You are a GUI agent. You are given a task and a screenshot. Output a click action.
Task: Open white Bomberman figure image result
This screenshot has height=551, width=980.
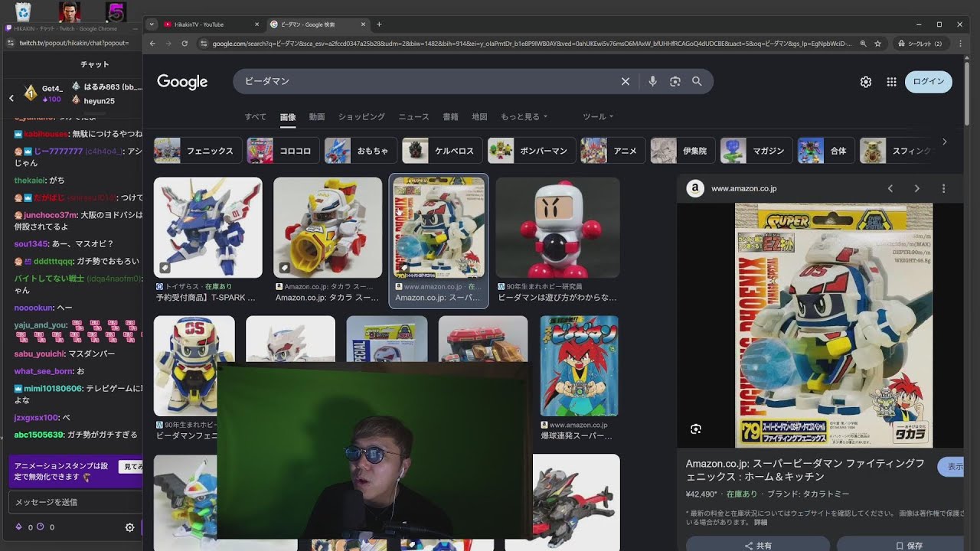pyautogui.click(x=557, y=227)
